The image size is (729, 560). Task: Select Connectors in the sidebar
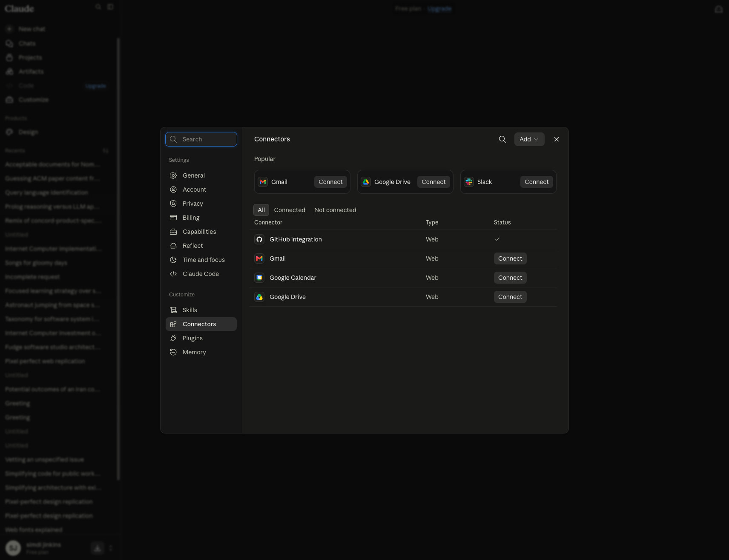pyautogui.click(x=201, y=324)
